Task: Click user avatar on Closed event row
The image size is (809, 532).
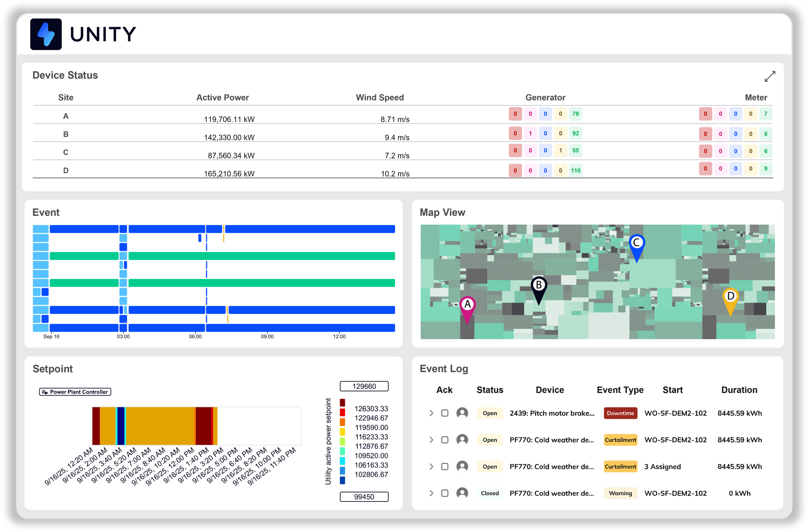Action: [462, 493]
